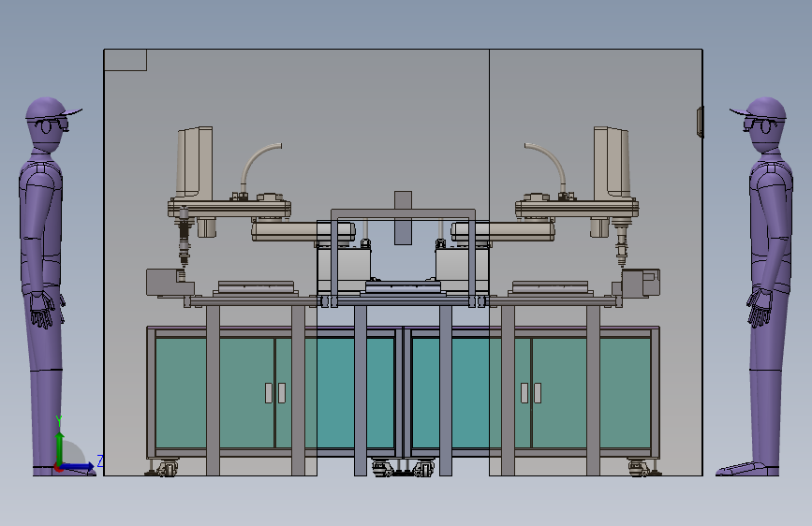Screen dimensions: 812x526
Task: Select the left robot's horizontal forearm
Action: pos(303,231)
